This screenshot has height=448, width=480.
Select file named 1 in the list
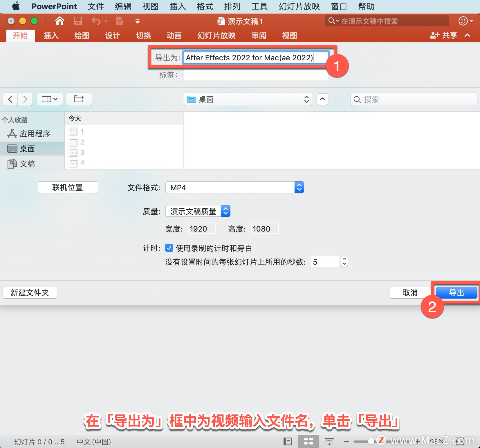tap(124, 132)
